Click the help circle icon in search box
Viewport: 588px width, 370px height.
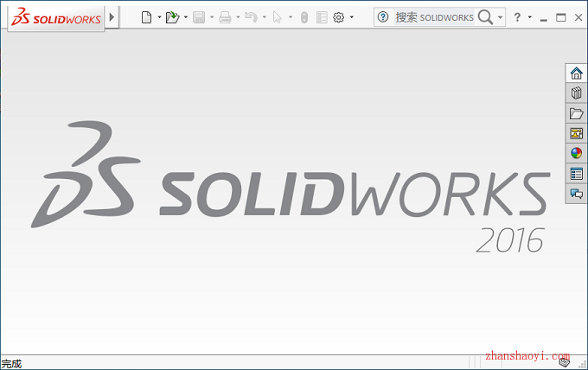point(383,17)
